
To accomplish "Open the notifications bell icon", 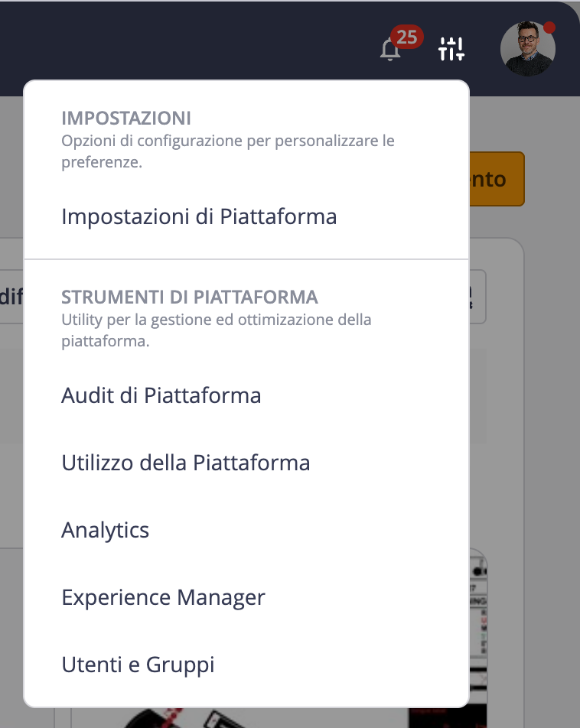I will point(390,49).
